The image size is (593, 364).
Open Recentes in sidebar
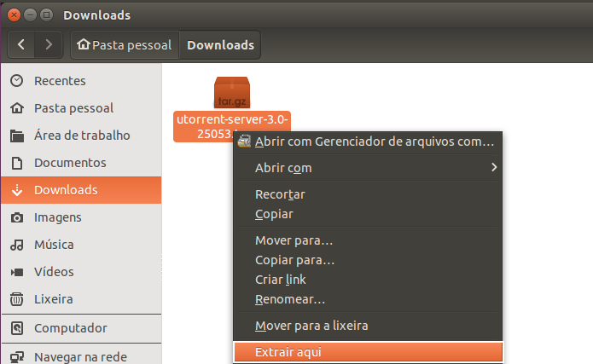tap(81, 81)
